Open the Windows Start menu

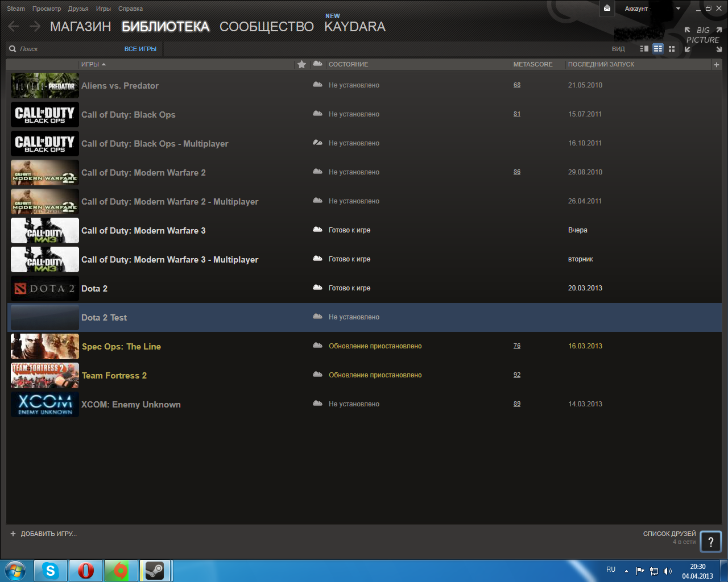[15, 571]
